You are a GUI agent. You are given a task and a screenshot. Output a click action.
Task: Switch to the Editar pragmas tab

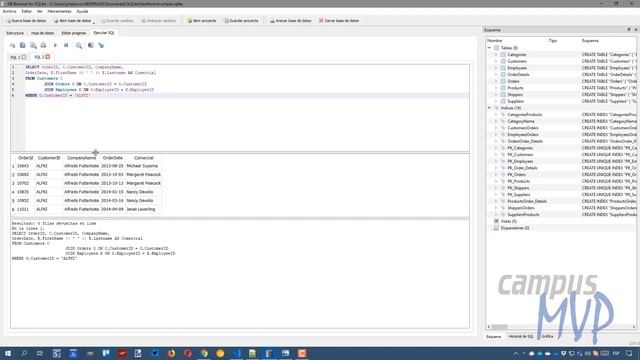pyautogui.click(x=73, y=33)
